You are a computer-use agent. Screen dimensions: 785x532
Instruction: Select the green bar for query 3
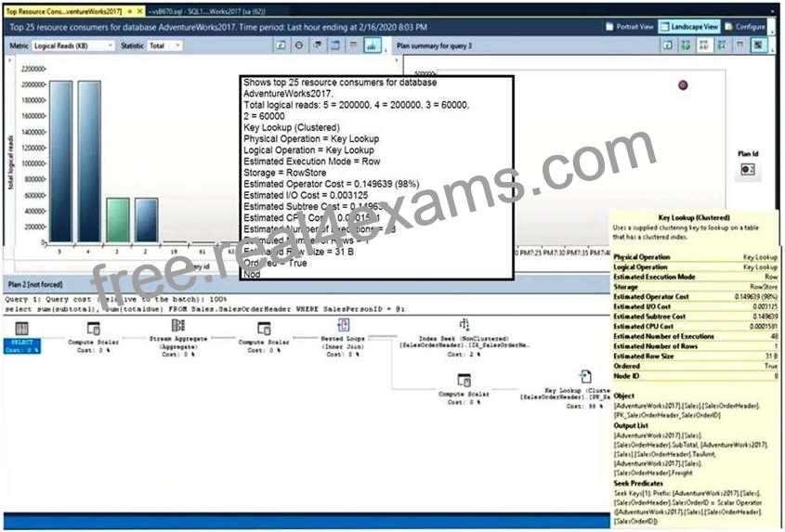(x=118, y=220)
